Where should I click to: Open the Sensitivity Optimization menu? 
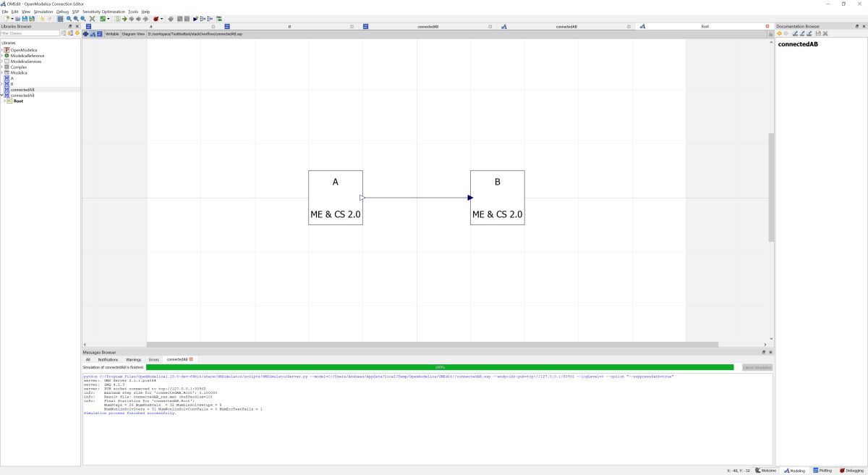[103, 12]
